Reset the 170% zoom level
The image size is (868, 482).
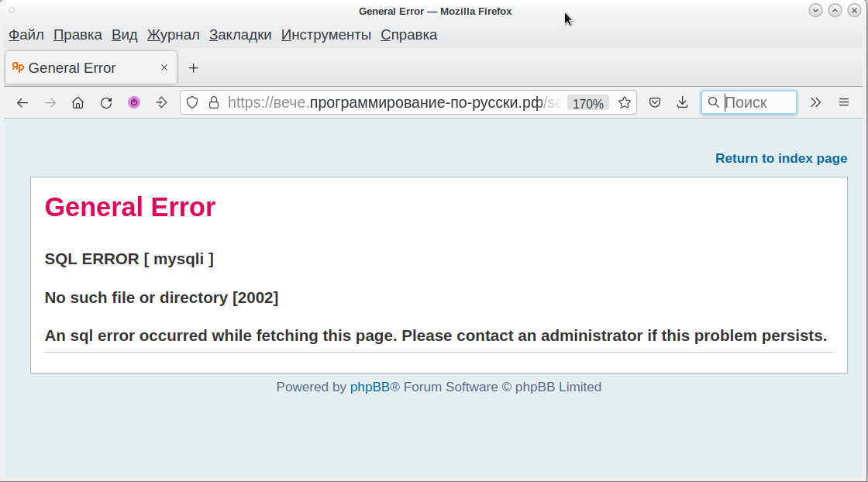coord(588,104)
